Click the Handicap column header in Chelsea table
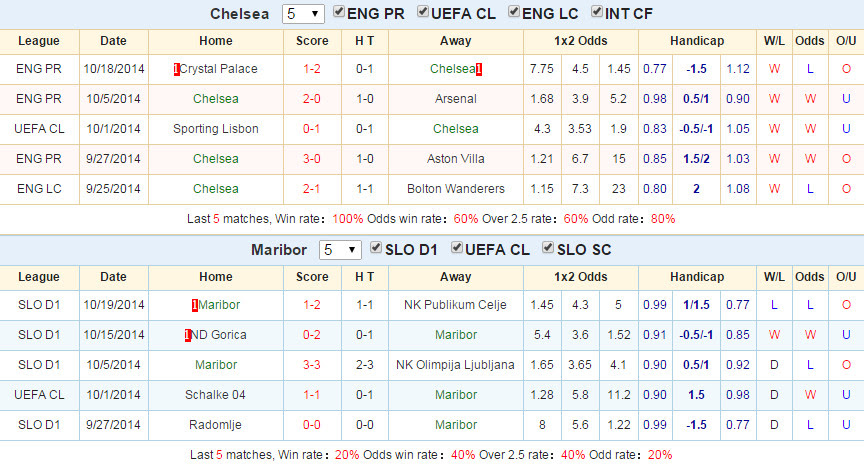864x470 pixels. click(x=697, y=41)
